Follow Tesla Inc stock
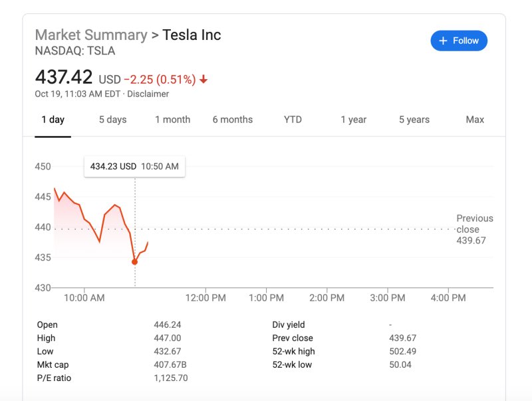 pyautogui.click(x=459, y=41)
